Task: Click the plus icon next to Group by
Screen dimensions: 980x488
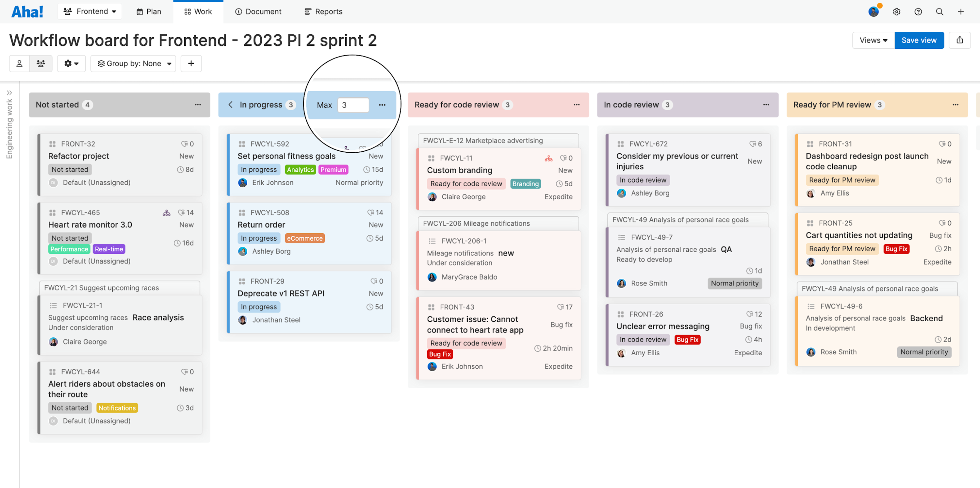Action: tap(191, 63)
